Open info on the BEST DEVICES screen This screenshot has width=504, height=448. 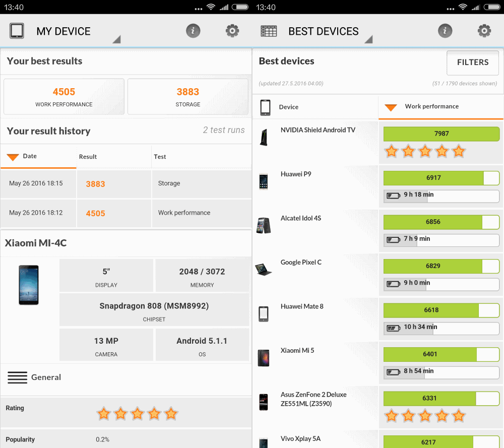pos(445,31)
